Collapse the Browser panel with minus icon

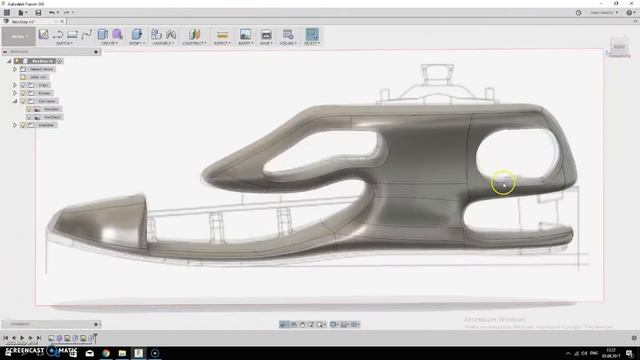[5, 52]
